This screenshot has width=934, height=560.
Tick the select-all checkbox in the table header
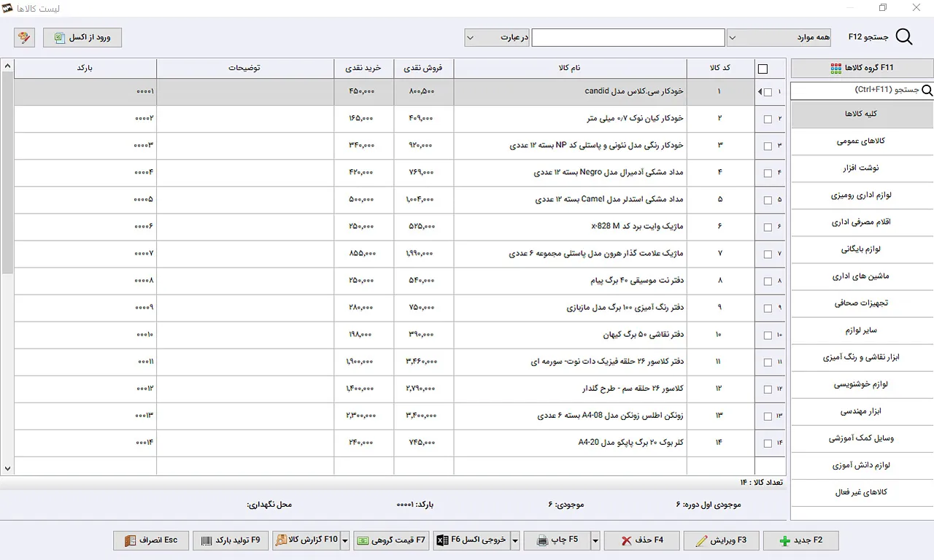[x=763, y=69]
